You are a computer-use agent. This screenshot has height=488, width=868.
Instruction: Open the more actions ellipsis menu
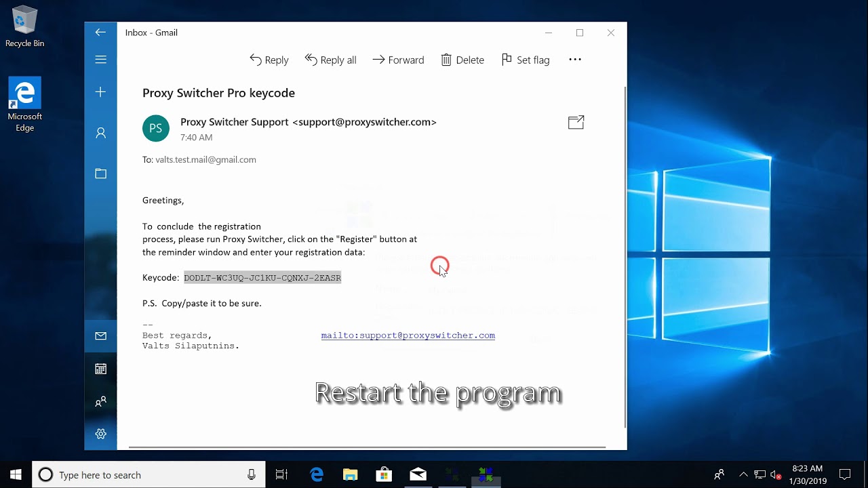tap(575, 60)
